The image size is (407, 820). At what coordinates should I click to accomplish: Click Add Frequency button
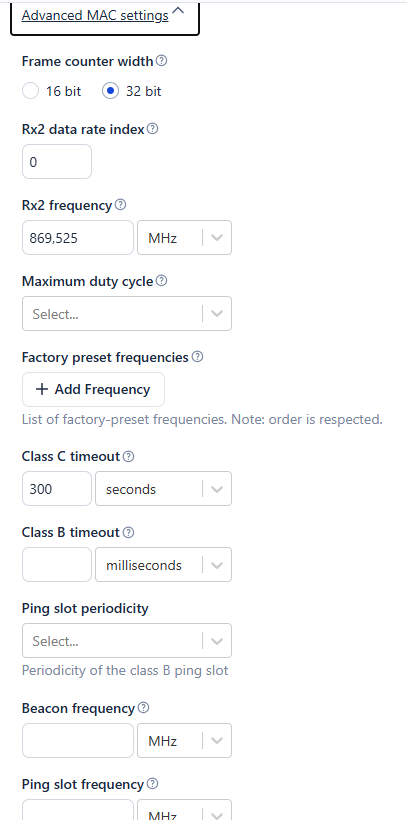[93, 389]
